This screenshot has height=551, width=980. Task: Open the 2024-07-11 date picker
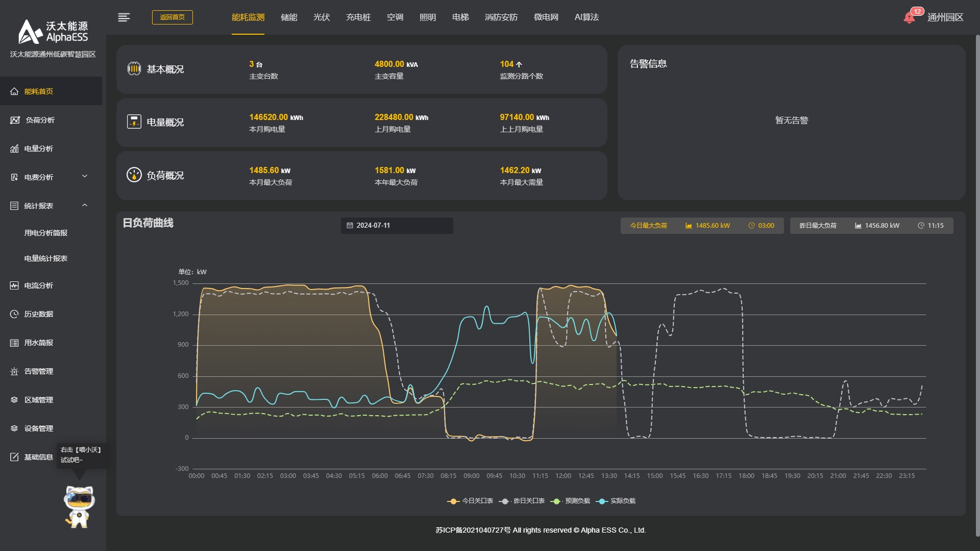click(397, 226)
